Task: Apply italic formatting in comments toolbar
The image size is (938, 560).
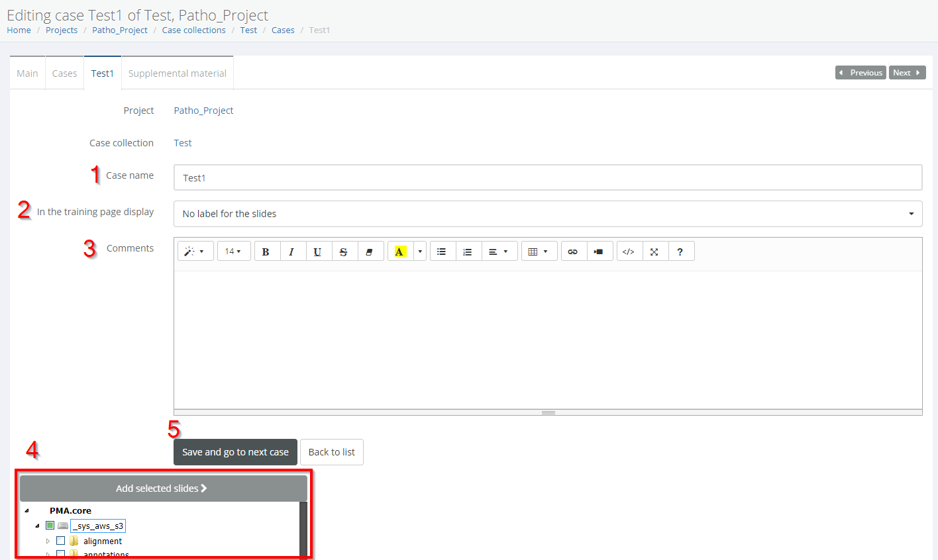Action: (x=292, y=252)
